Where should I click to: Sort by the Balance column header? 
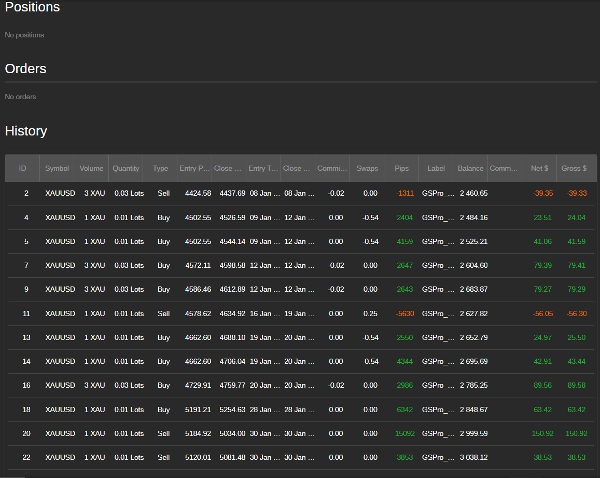click(x=470, y=168)
